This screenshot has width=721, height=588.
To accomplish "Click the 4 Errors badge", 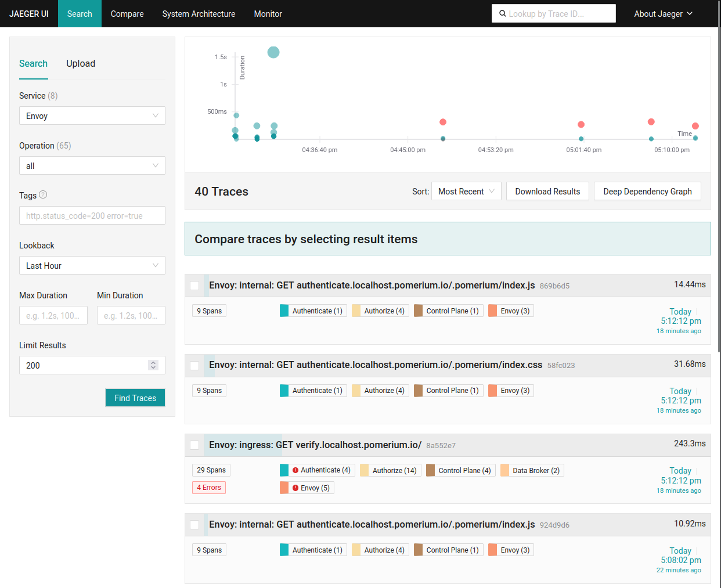I will [x=209, y=488].
